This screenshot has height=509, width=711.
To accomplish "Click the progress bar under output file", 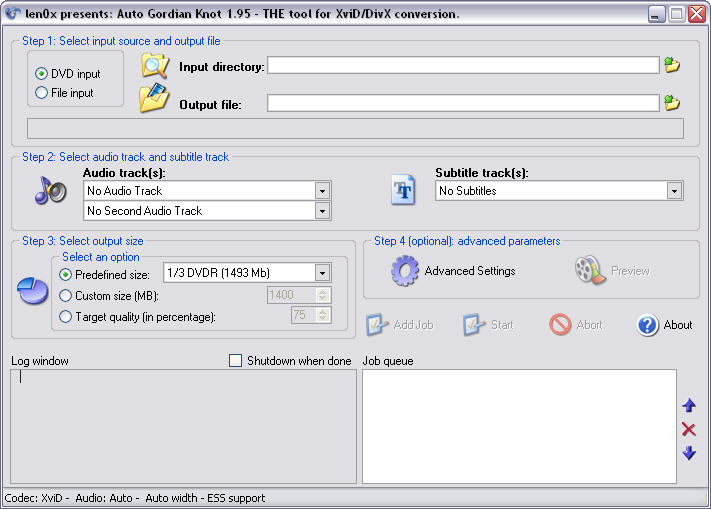I will point(355,128).
